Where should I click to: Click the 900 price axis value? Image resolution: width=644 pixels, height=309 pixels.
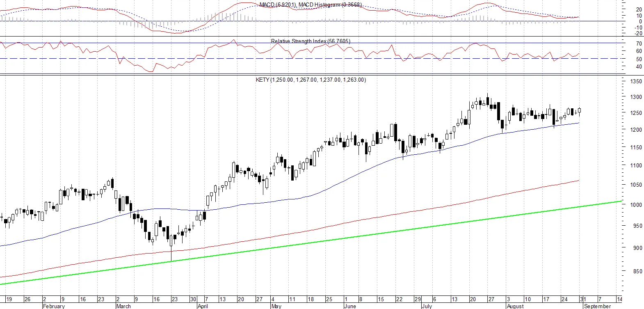(638, 248)
